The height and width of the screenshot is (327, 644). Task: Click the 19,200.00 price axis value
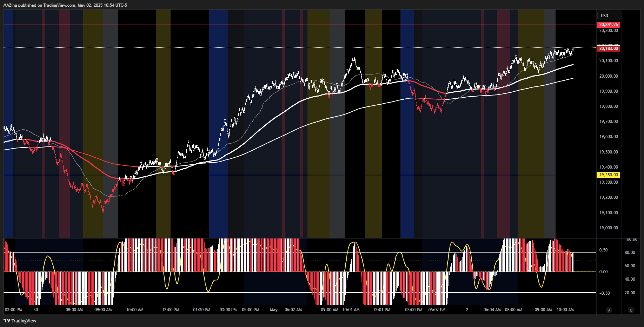[609, 197]
